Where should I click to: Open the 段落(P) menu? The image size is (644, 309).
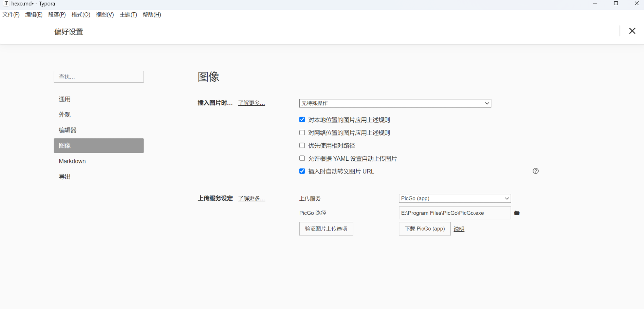click(x=57, y=15)
